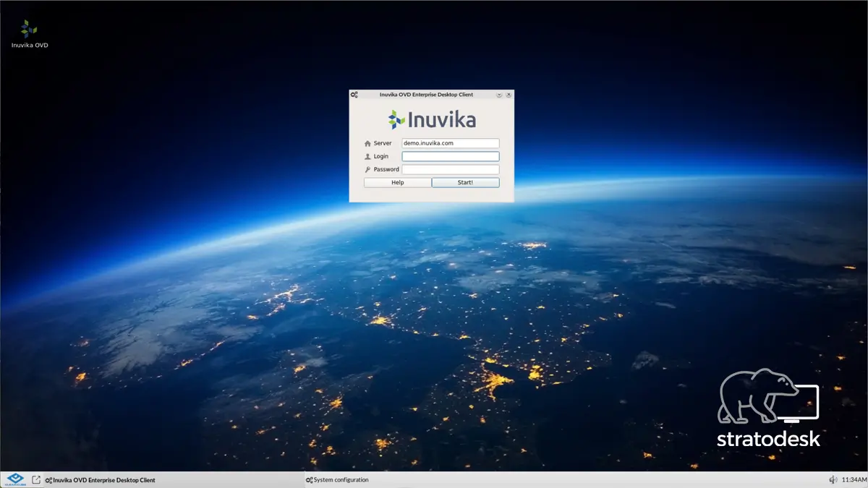Image resolution: width=868 pixels, height=488 pixels.
Task: Click the Start! button
Action: pos(466,183)
